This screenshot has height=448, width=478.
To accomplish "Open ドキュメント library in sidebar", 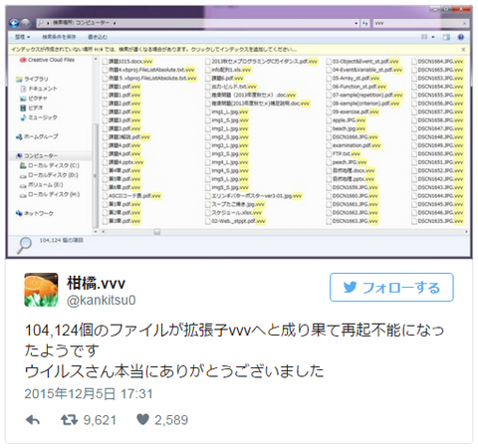I will (39, 89).
